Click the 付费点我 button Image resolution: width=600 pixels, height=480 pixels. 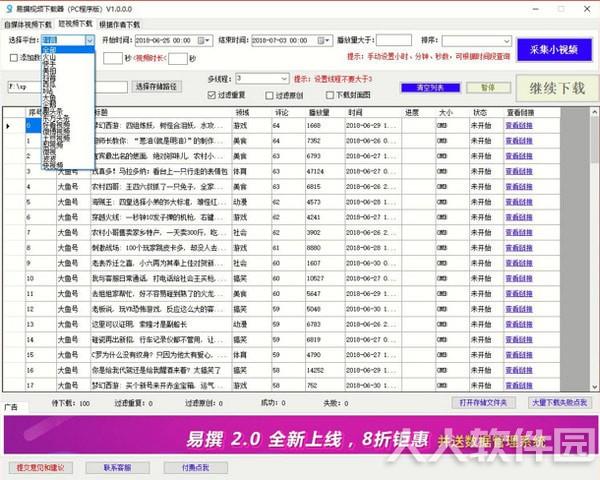tap(196, 468)
